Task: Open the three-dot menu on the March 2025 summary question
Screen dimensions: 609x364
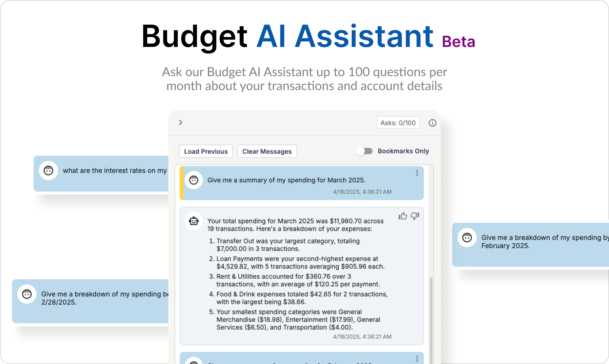Action: tap(417, 173)
